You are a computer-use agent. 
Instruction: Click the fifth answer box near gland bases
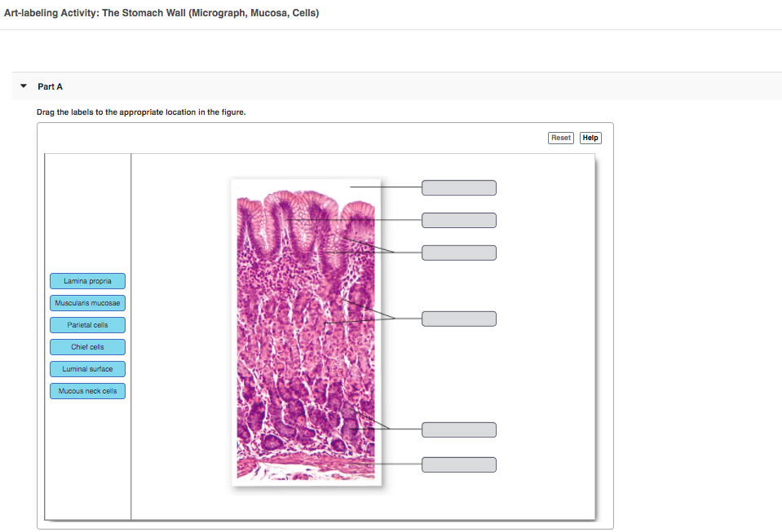click(459, 430)
